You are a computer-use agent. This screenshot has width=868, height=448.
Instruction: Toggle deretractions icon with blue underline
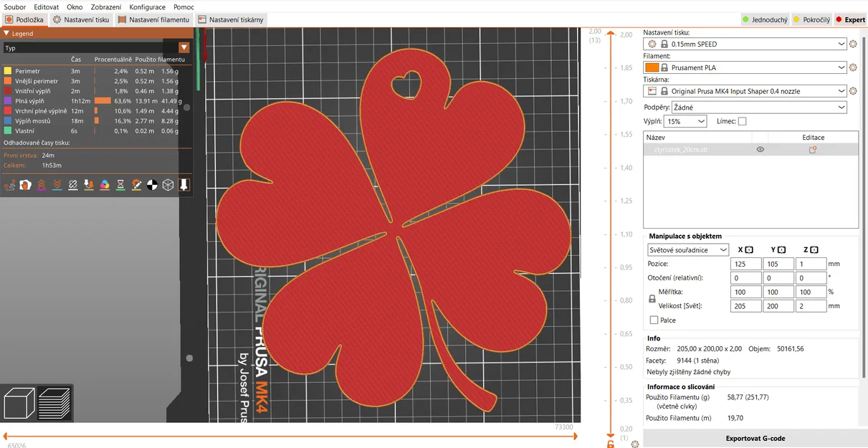tap(57, 185)
